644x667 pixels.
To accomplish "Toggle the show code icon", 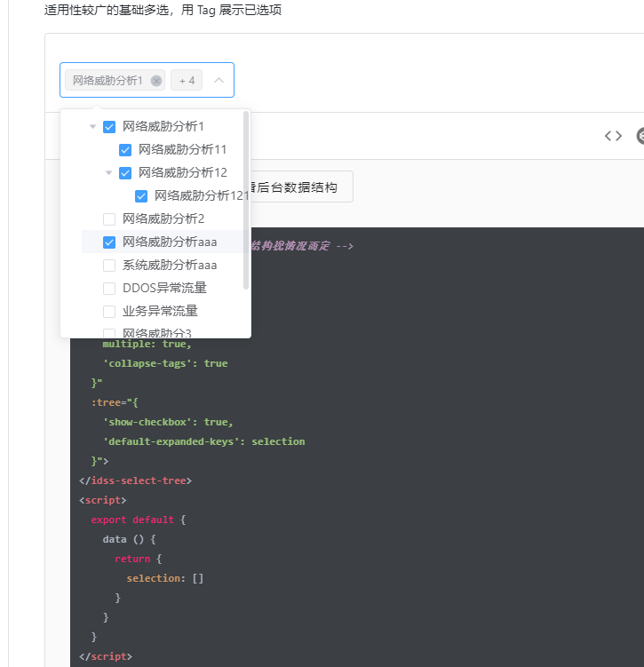I will point(613,136).
